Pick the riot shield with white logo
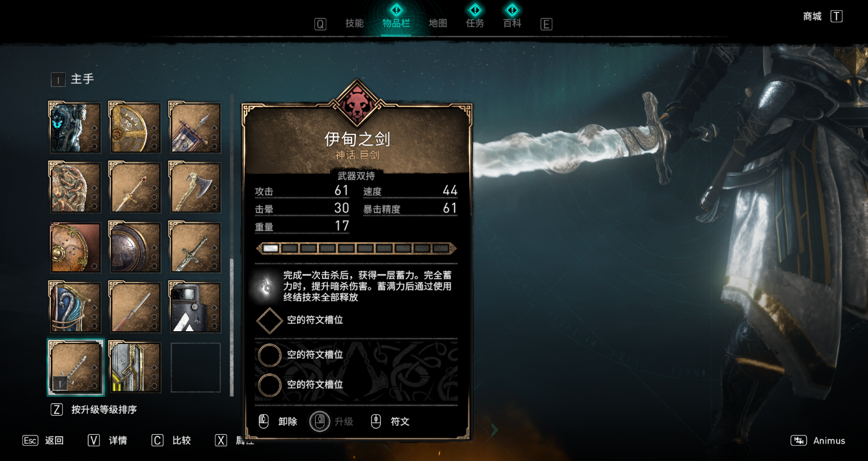This screenshot has width=868, height=461. click(x=195, y=308)
